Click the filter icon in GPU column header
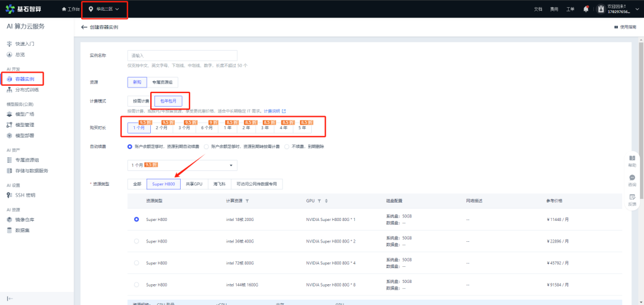644x305 pixels. pyautogui.click(x=319, y=201)
